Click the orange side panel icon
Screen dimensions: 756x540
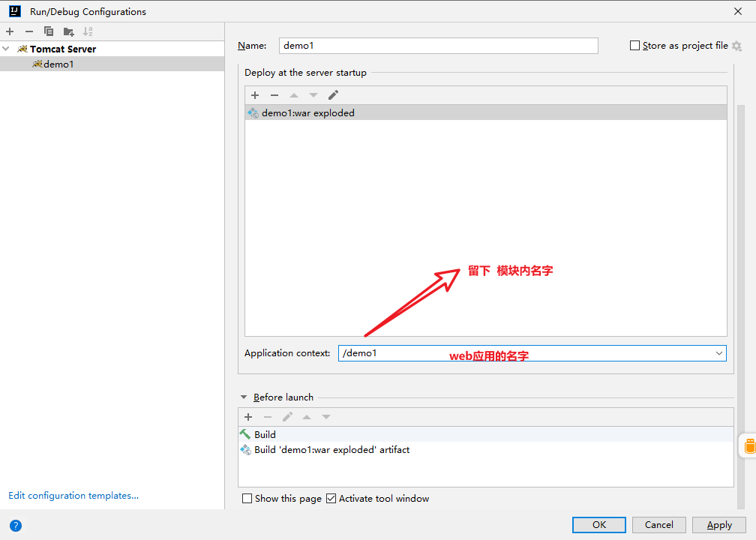tap(750, 446)
